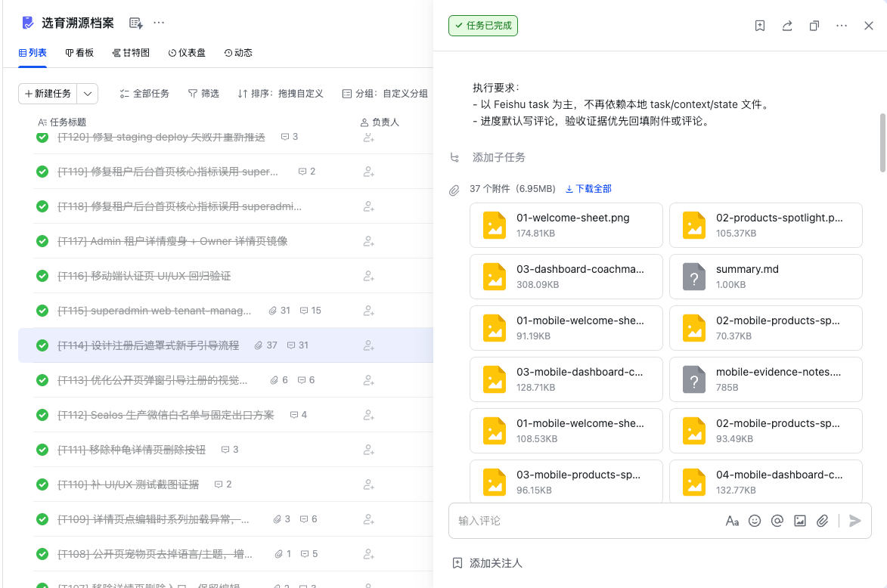
Task: Share the task via the share arrow icon
Action: 787,26
